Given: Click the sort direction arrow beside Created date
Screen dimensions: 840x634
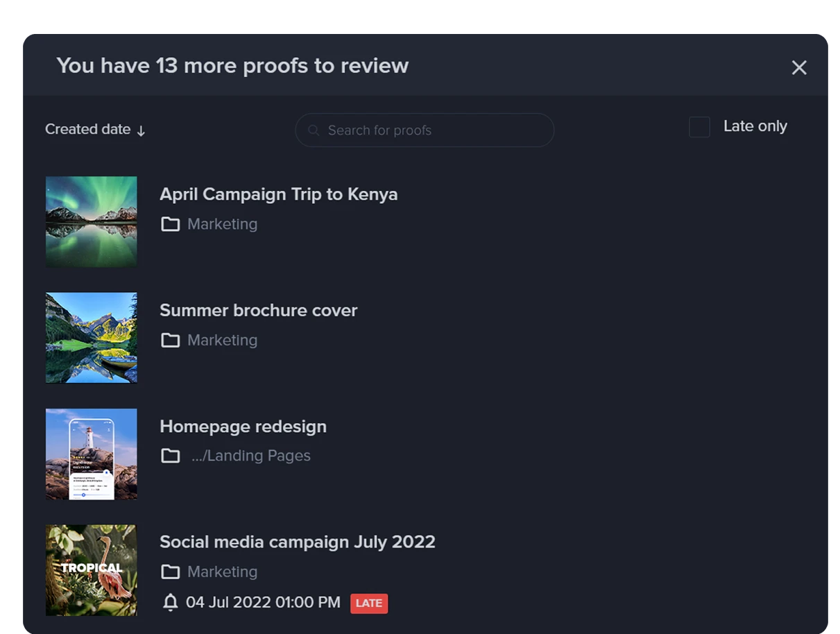Looking at the screenshot, I should pyautogui.click(x=141, y=131).
